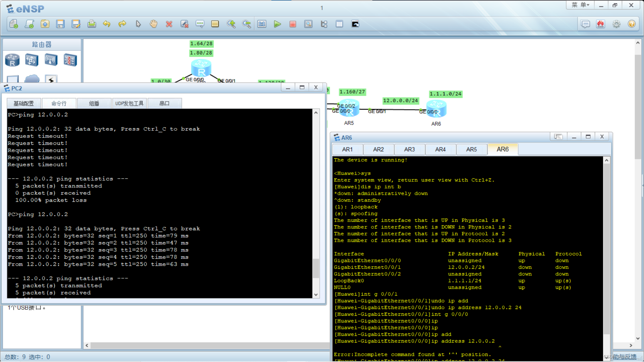Click the canvas horizontal scrollbar left arrow
644x362 pixels.
[x=87, y=346]
